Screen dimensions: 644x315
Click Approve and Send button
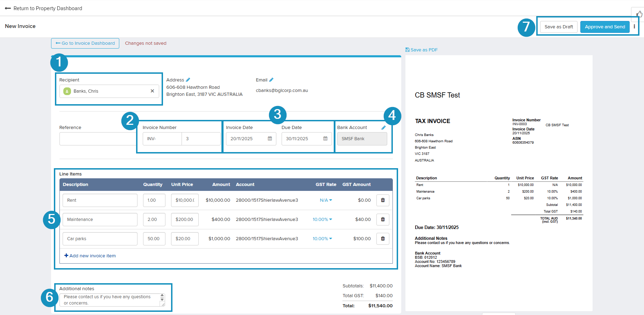(604, 27)
